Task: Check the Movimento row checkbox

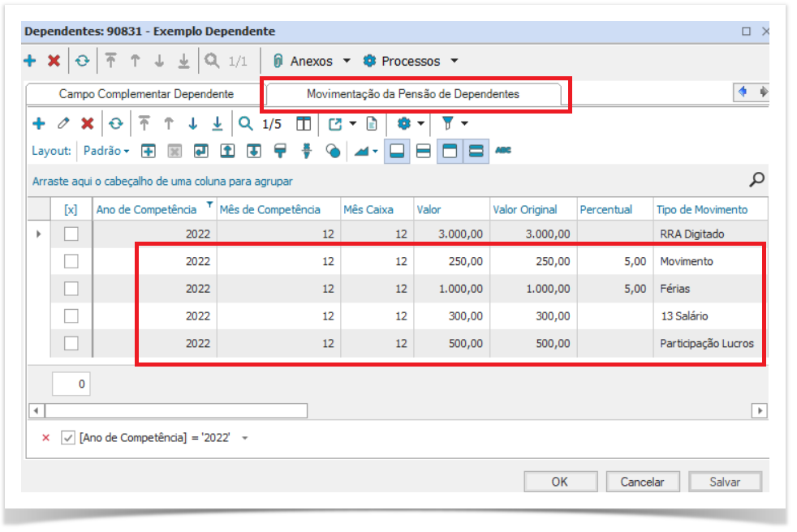Action: [x=71, y=261]
